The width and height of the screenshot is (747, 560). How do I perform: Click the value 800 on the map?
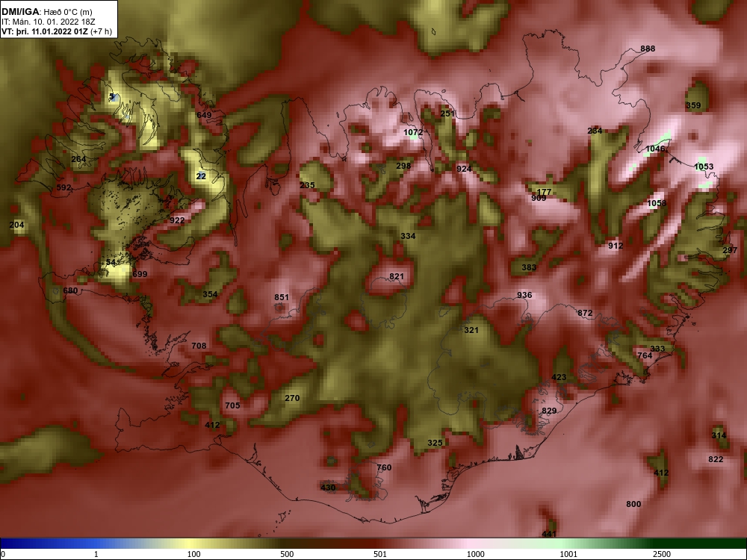(x=633, y=504)
